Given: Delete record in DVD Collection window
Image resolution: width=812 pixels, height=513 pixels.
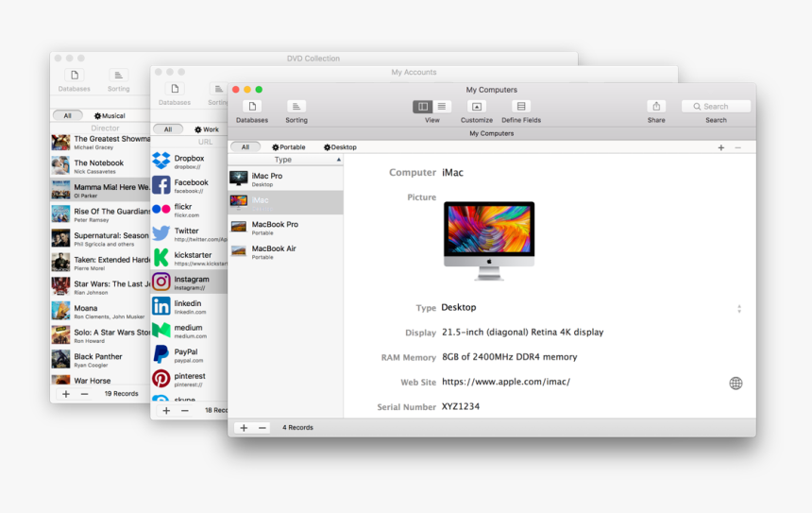Looking at the screenshot, I should point(84,394).
